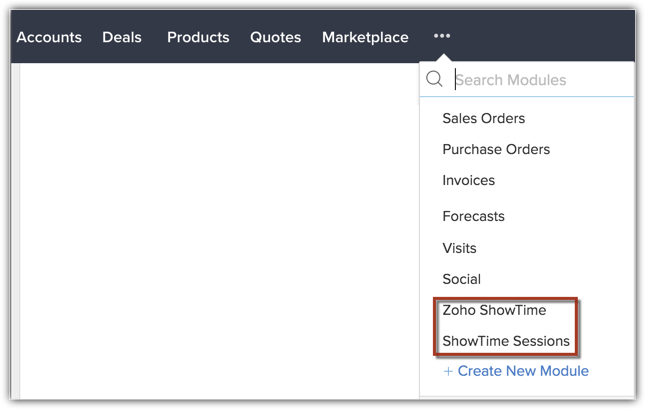645x409 pixels.
Task: Open the Visits module
Action: click(x=459, y=248)
